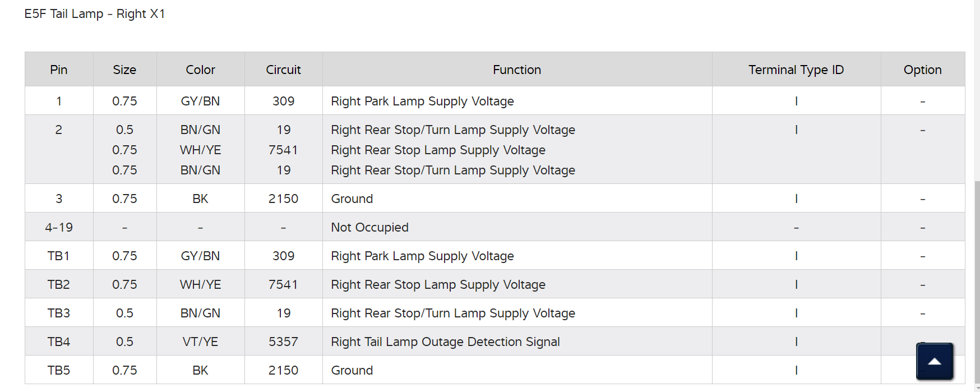Click the Not Occupied function cell
The image size is (980, 392).
point(369,227)
